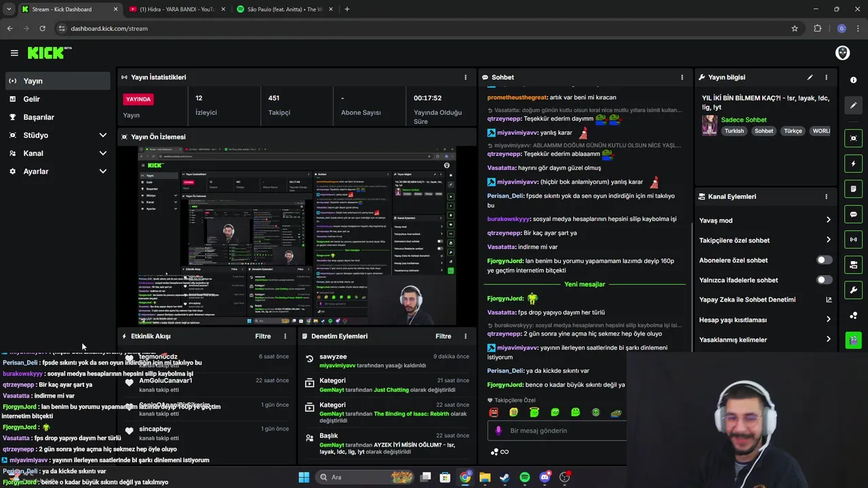Open Spotify from the taskbar

click(525, 478)
